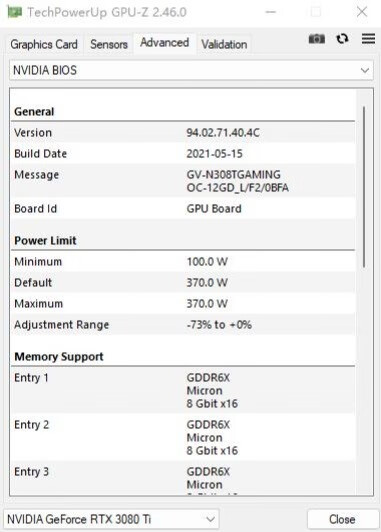This screenshot has height=532, width=381.
Task: Minimize the GPU-Z window
Action: (x=271, y=12)
